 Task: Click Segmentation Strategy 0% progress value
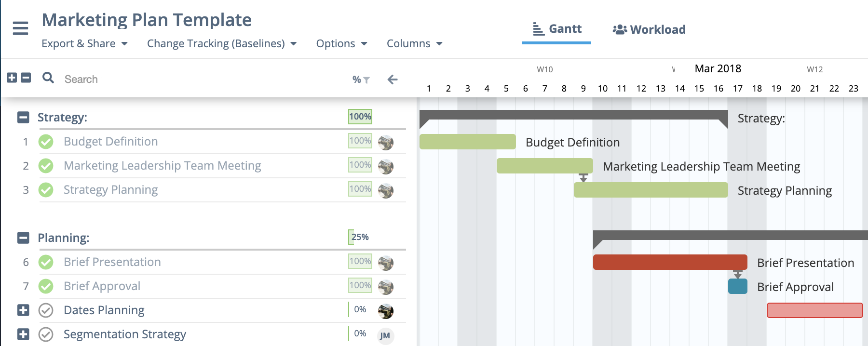tap(360, 333)
